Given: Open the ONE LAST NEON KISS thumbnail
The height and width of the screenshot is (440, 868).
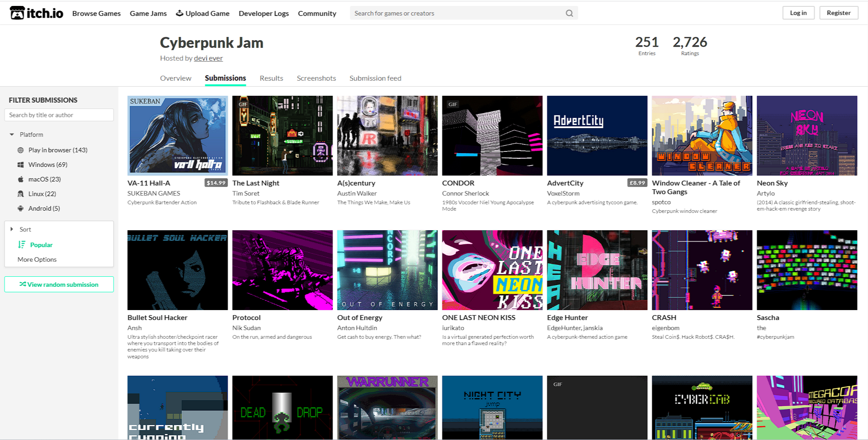Looking at the screenshot, I should tap(492, 270).
